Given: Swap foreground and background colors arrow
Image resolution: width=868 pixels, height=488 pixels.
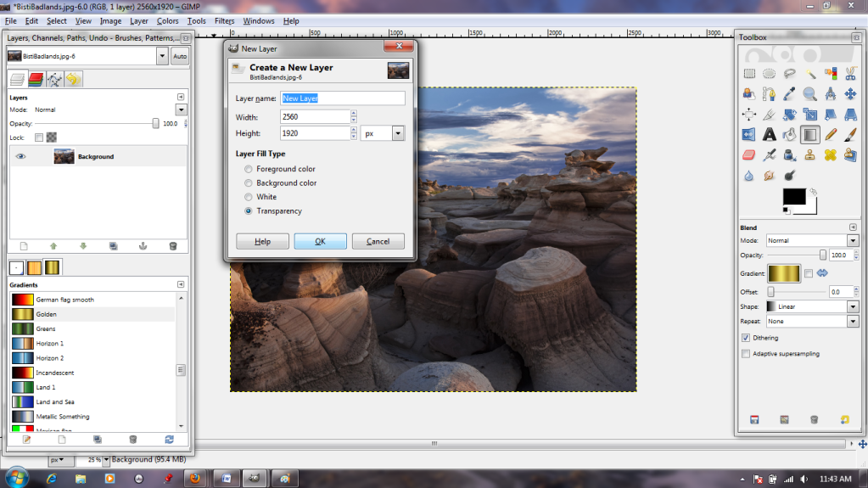Looking at the screenshot, I should (813, 192).
